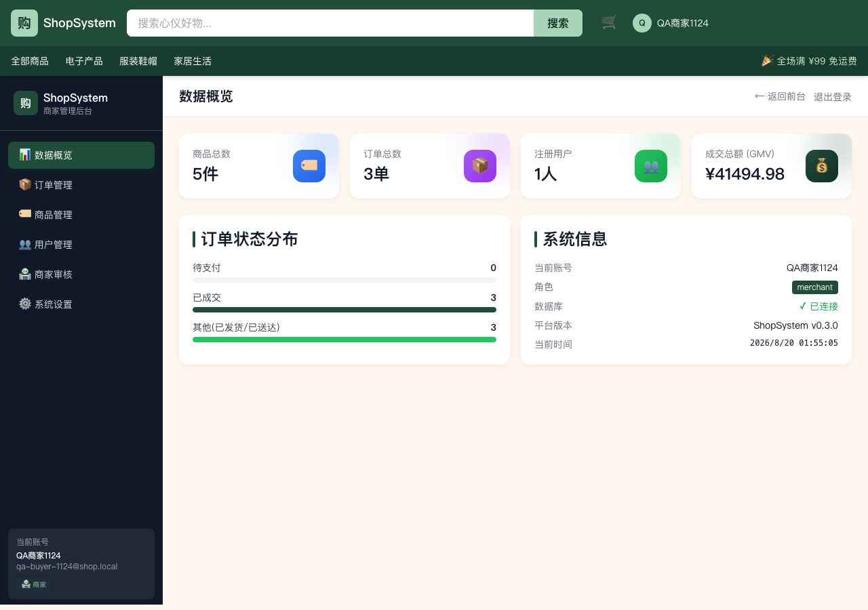868x610 pixels.
Task: Click the 搜索 button
Action: (x=558, y=23)
